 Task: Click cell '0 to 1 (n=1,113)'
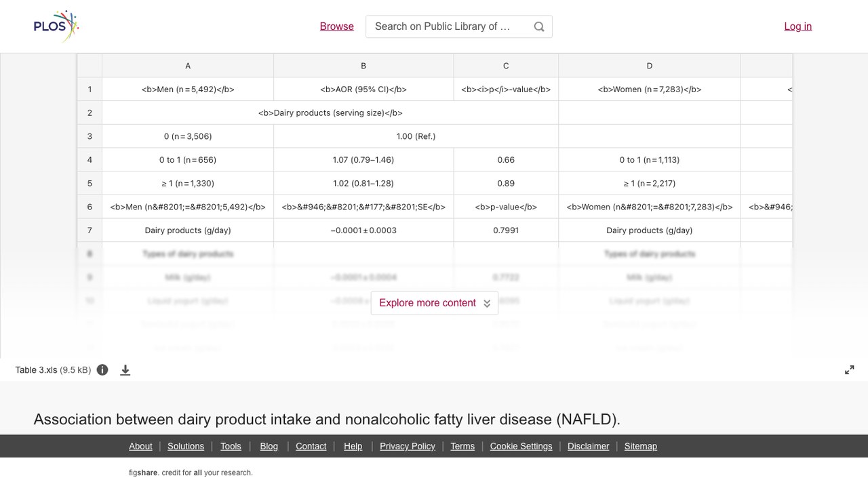[x=650, y=160]
